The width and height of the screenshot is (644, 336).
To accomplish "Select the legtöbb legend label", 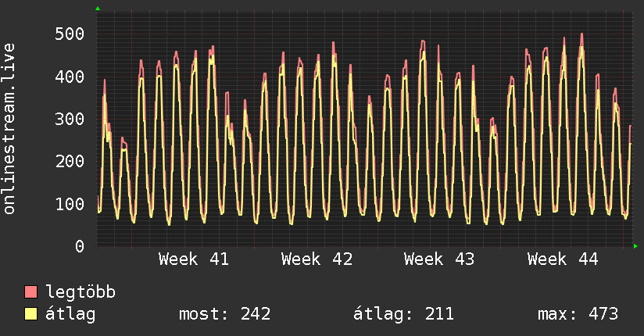I will click(80, 291).
